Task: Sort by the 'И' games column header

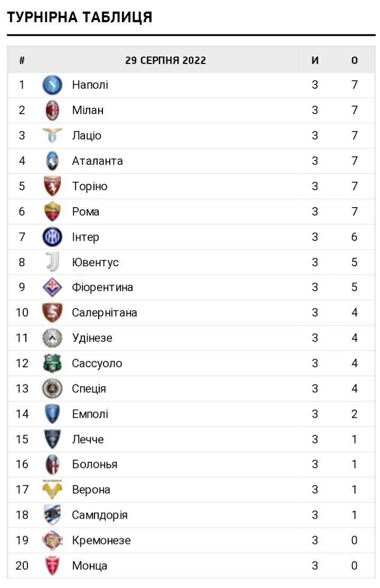Action: pyautogui.click(x=315, y=60)
